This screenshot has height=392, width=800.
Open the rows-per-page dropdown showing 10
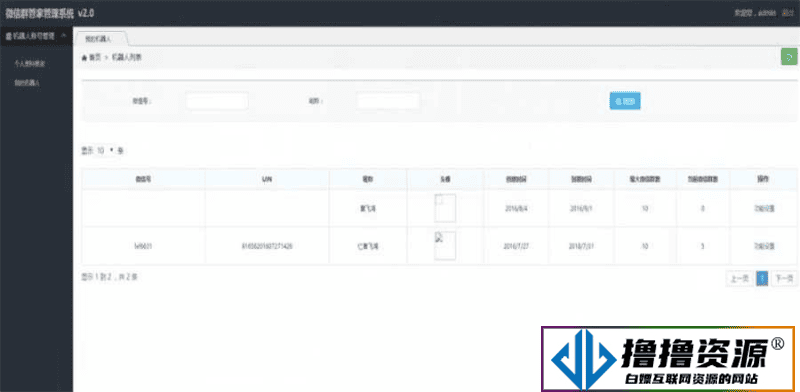(x=105, y=151)
